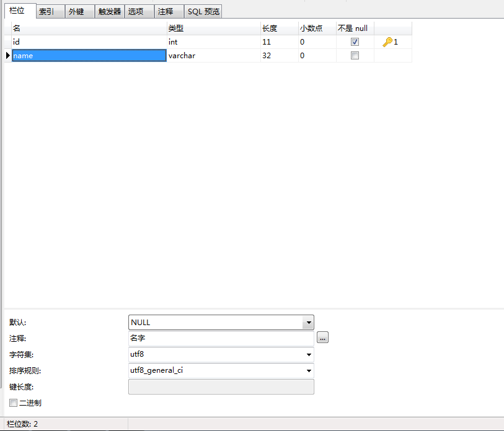Click the 栏位数: 2 status text

point(22,424)
